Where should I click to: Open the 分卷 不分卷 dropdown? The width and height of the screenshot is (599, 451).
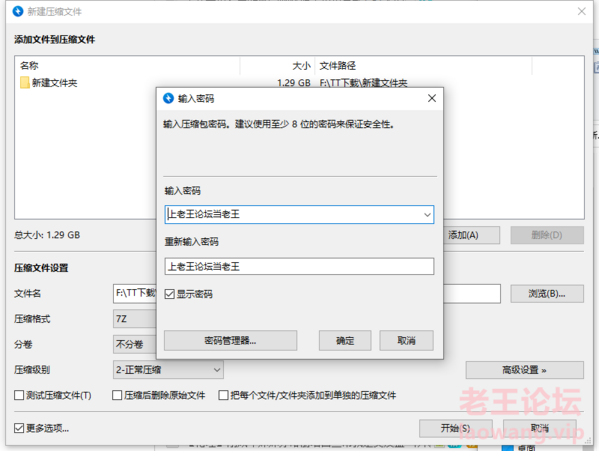(135, 344)
